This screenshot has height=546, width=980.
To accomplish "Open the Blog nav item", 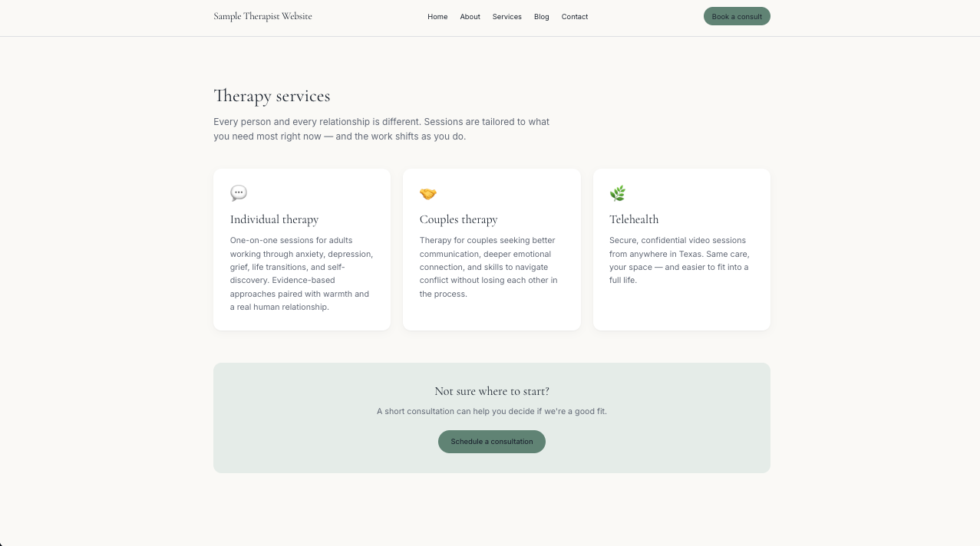I will (x=542, y=17).
